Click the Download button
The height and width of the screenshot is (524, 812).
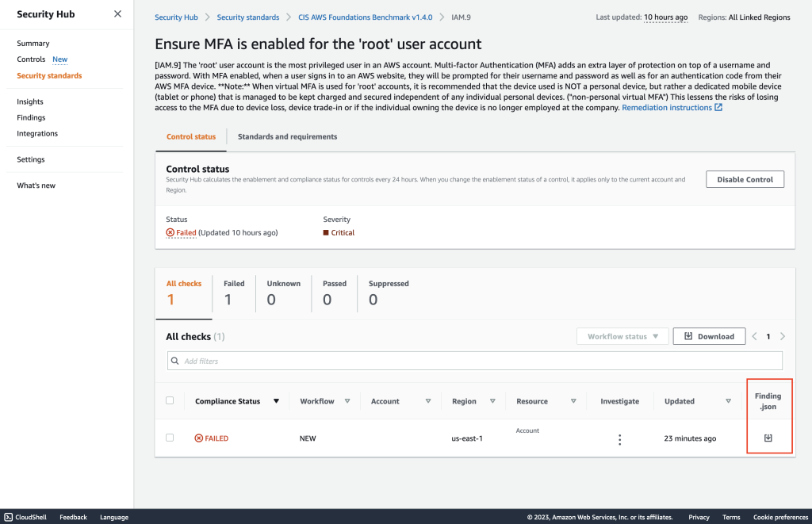coord(709,337)
